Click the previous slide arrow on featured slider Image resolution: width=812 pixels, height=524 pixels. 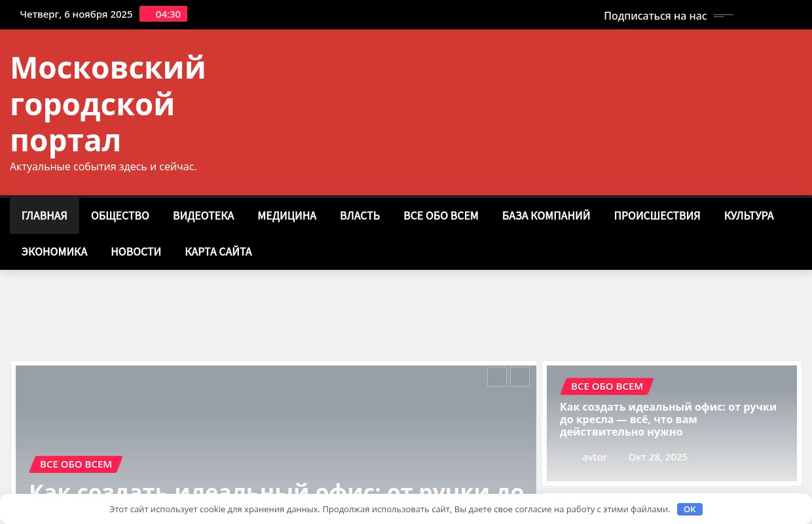[497, 377]
